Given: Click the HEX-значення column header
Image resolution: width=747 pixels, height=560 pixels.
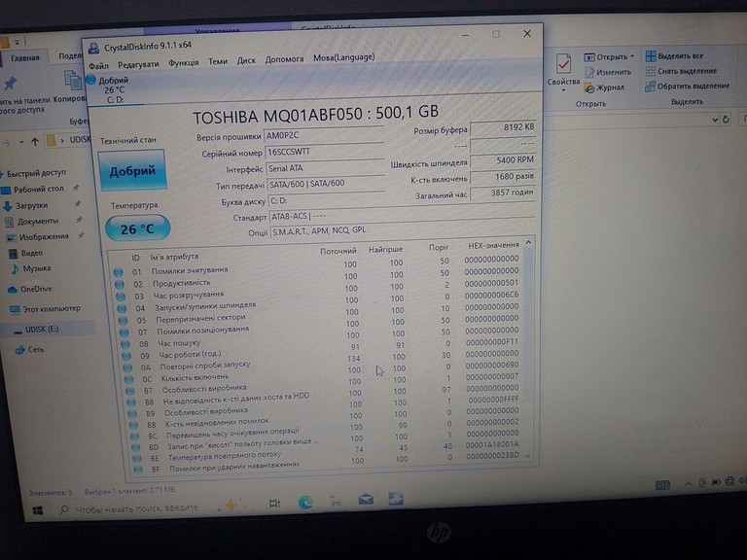Looking at the screenshot, I should (x=493, y=245).
